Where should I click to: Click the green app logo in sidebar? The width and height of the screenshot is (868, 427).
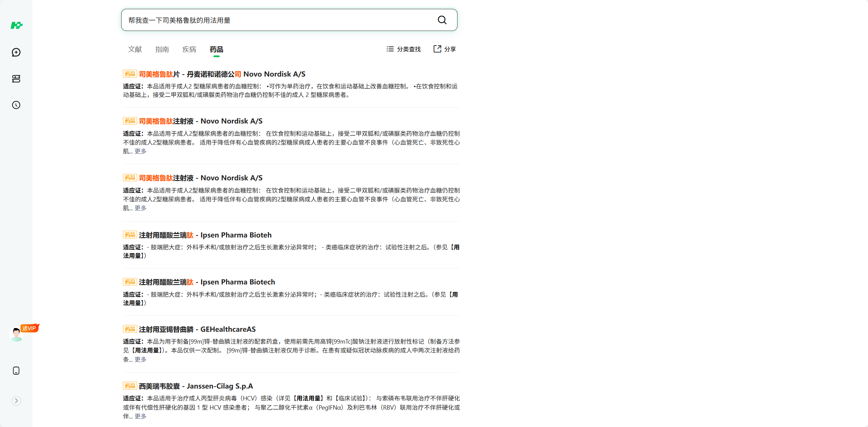tap(16, 26)
